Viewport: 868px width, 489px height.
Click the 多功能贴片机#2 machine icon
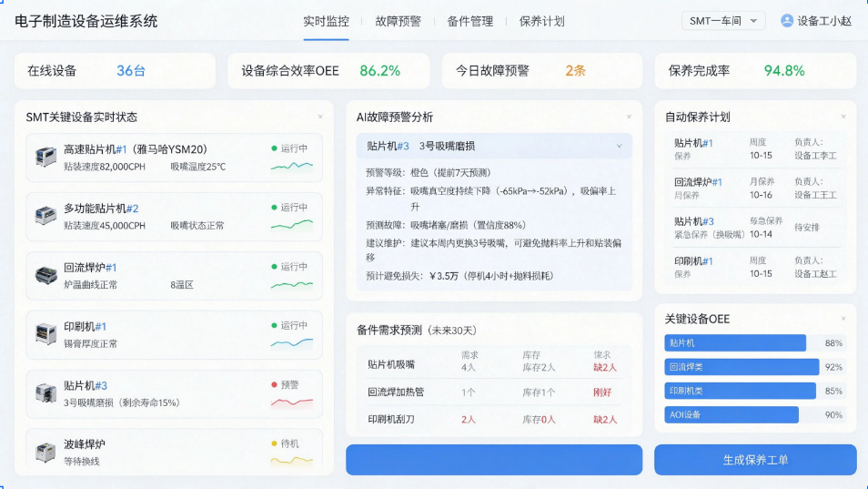click(x=45, y=216)
